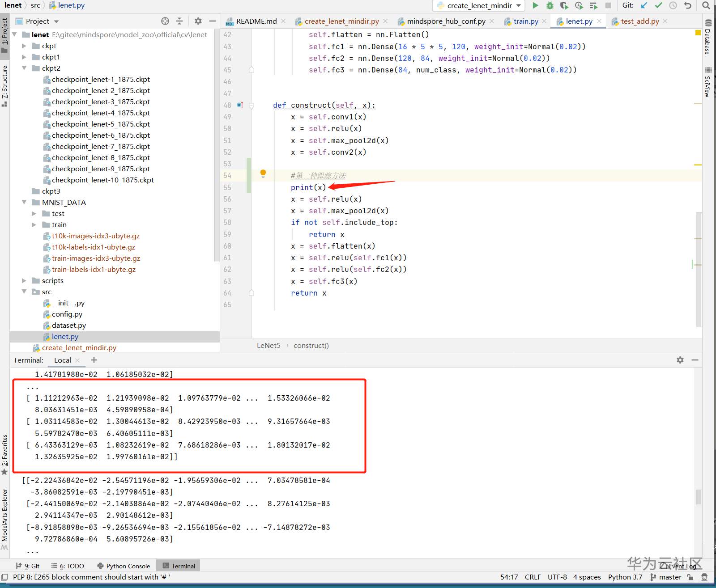Add a new terminal session tab
This screenshot has height=588, width=716.
click(x=94, y=360)
